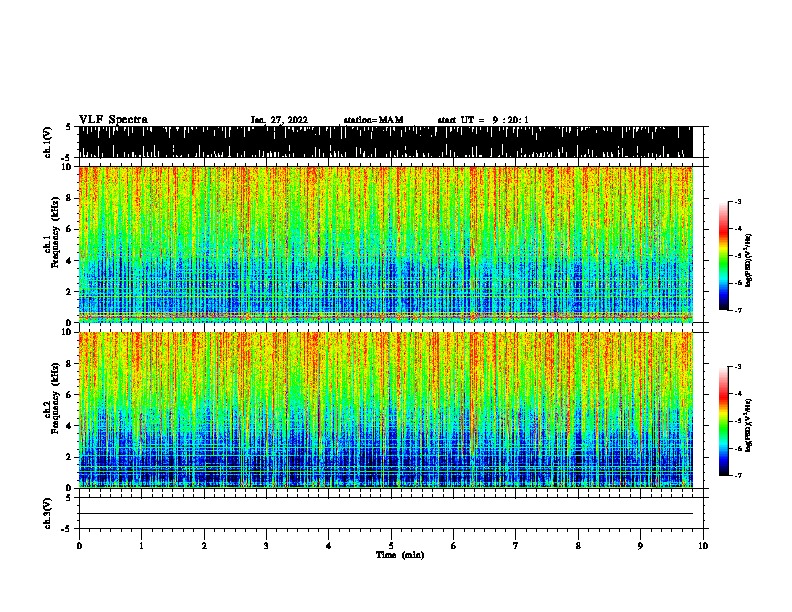
Task: Click the "ch.1(V)" axis label
Action: point(48,142)
